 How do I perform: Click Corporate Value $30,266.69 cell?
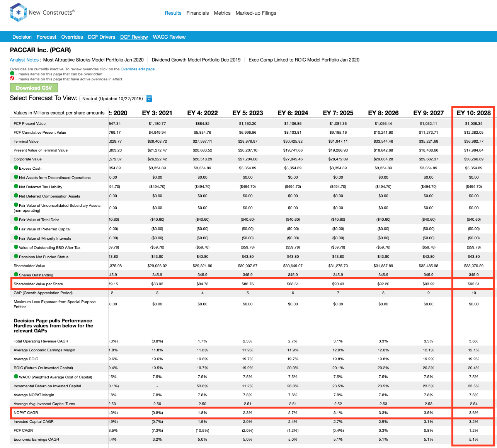[474, 159]
